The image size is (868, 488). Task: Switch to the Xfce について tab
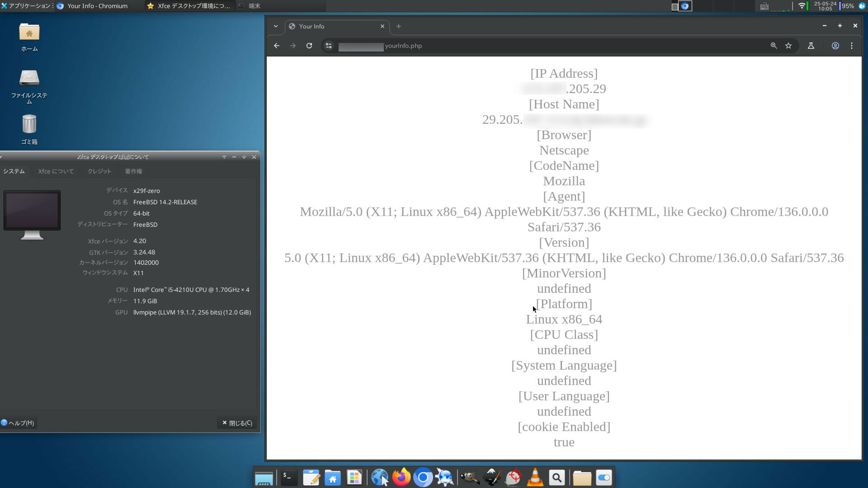click(56, 171)
